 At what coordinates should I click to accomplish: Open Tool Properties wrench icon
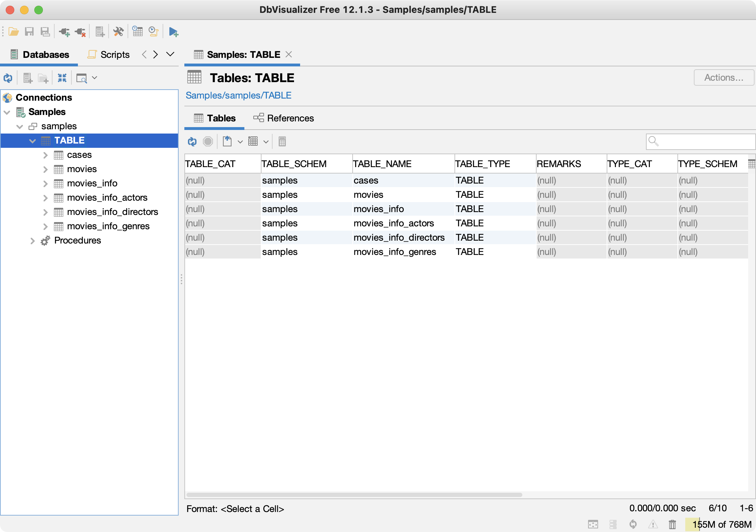pyautogui.click(x=118, y=32)
